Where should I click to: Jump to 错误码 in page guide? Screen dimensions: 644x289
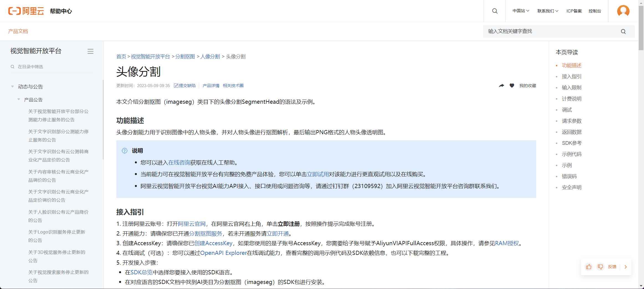pos(569,176)
